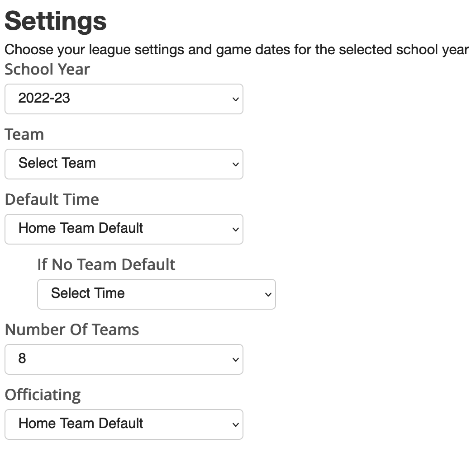Viewport: 476px width, 452px height.
Task: Click the Default Time chevron icon
Action: pyautogui.click(x=235, y=229)
